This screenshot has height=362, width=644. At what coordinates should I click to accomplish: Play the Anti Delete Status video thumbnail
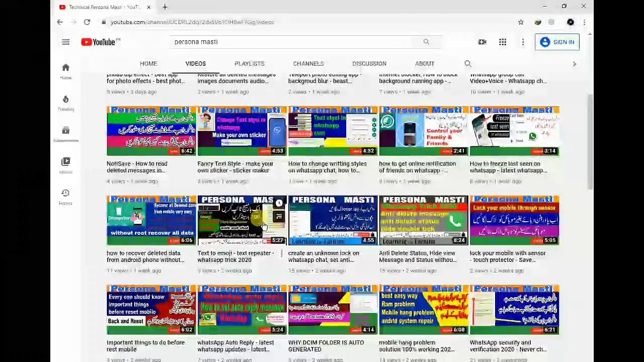tap(424, 220)
